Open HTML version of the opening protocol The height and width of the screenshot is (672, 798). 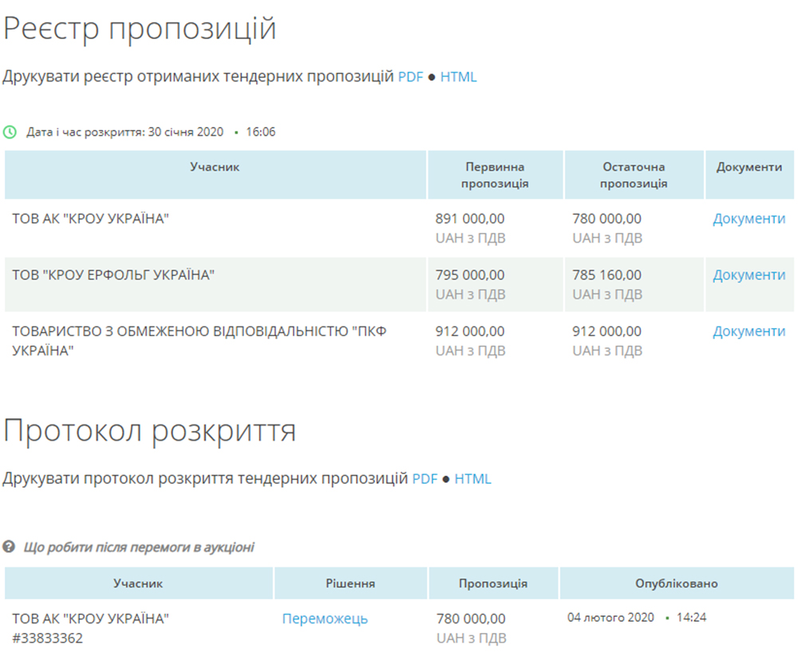coord(472,479)
